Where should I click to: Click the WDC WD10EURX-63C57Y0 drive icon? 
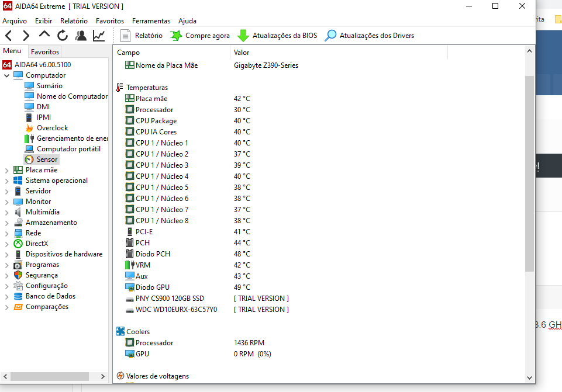[129, 310]
